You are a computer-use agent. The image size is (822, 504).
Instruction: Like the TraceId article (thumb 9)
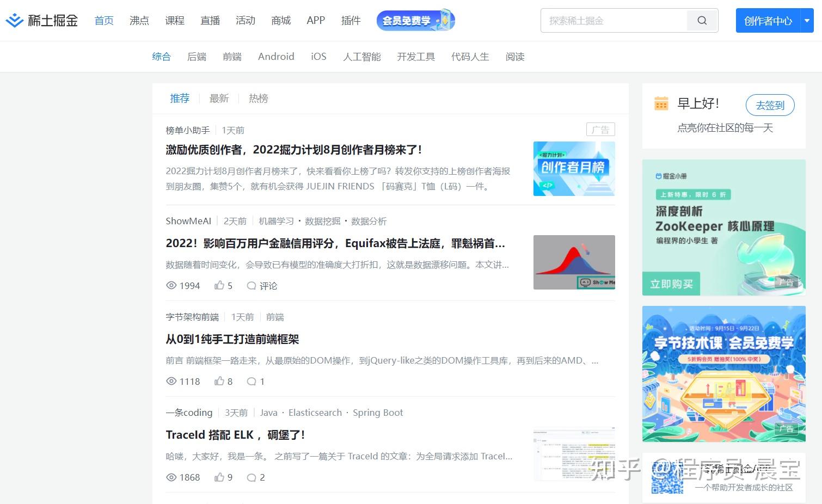click(x=219, y=477)
